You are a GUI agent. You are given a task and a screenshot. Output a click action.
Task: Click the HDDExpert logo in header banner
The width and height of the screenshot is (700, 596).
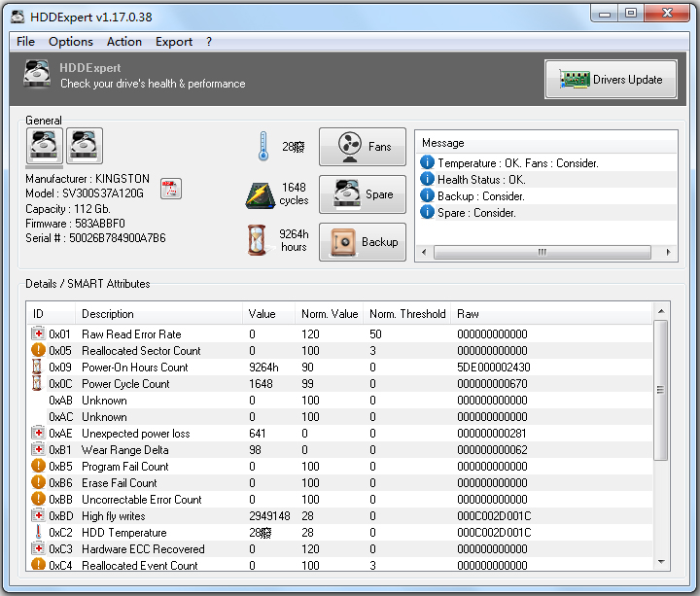click(37, 74)
